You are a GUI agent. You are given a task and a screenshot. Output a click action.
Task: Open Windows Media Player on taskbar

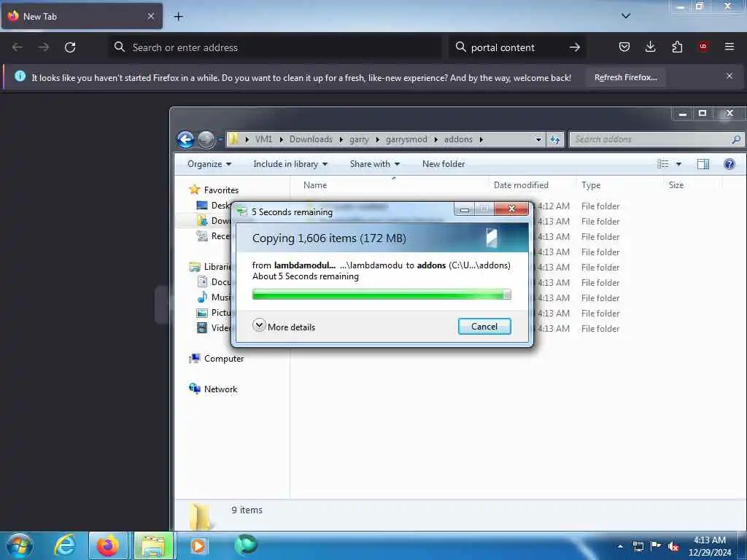(x=198, y=545)
